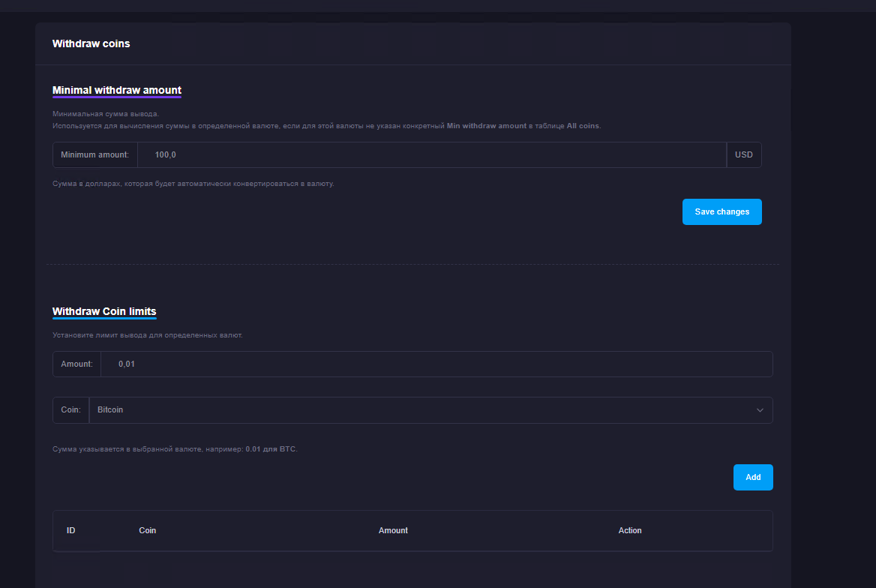Click the Coin column header in table

click(148, 531)
